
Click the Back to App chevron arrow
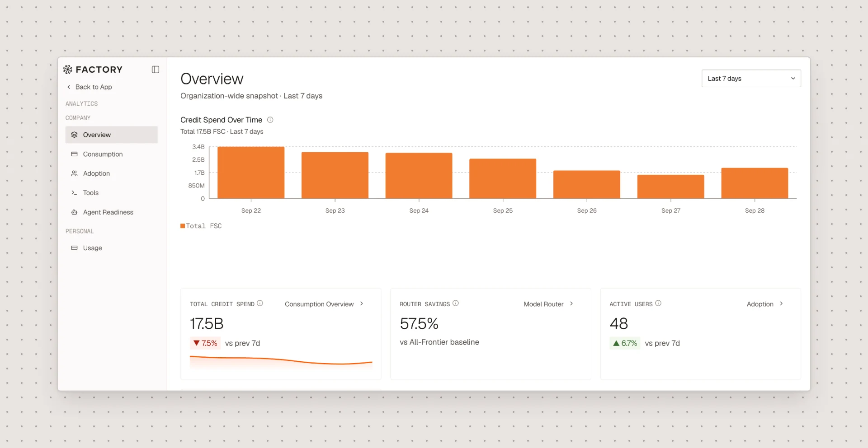[x=69, y=87]
